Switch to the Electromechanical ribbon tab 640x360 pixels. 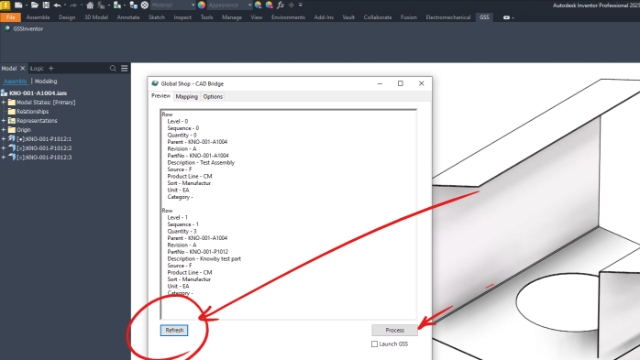[x=448, y=17]
